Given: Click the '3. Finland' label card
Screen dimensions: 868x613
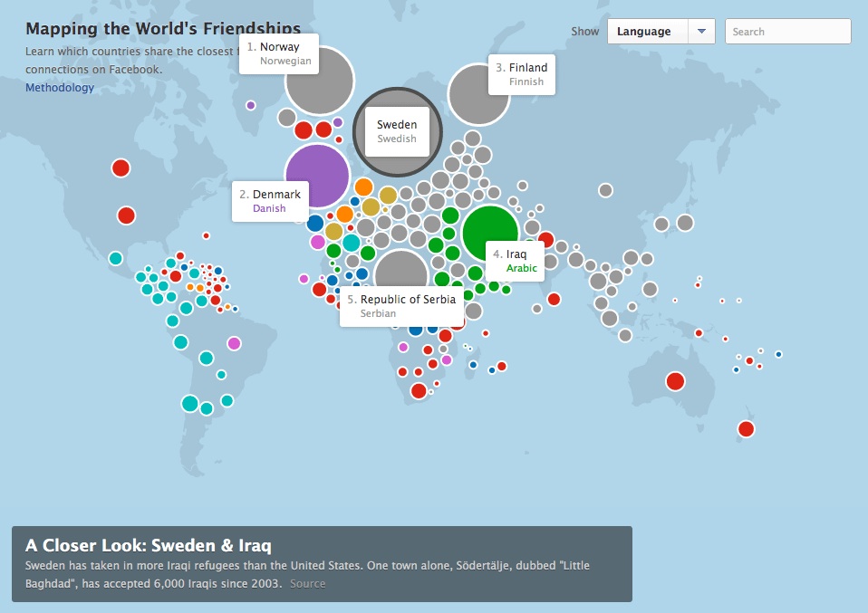Looking at the screenshot, I should (522, 73).
